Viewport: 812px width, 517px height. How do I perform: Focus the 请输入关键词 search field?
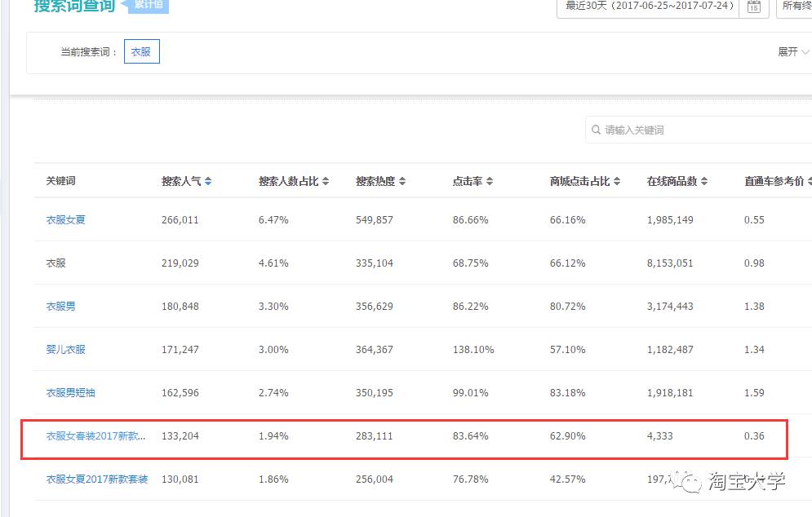(x=702, y=130)
